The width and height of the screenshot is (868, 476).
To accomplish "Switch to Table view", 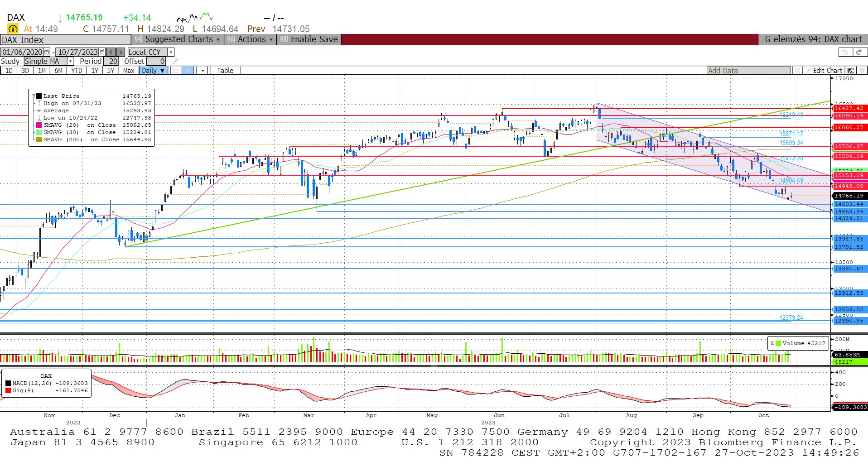I will (225, 71).
